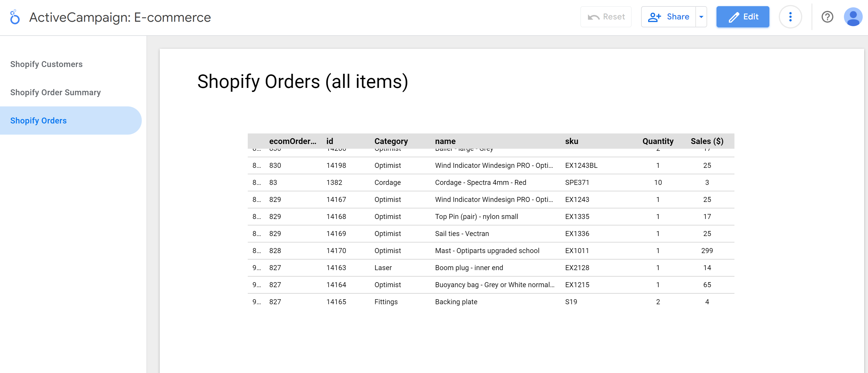868x373 pixels.
Task: Sort by the Quantity column header
Action: point(658,141)
